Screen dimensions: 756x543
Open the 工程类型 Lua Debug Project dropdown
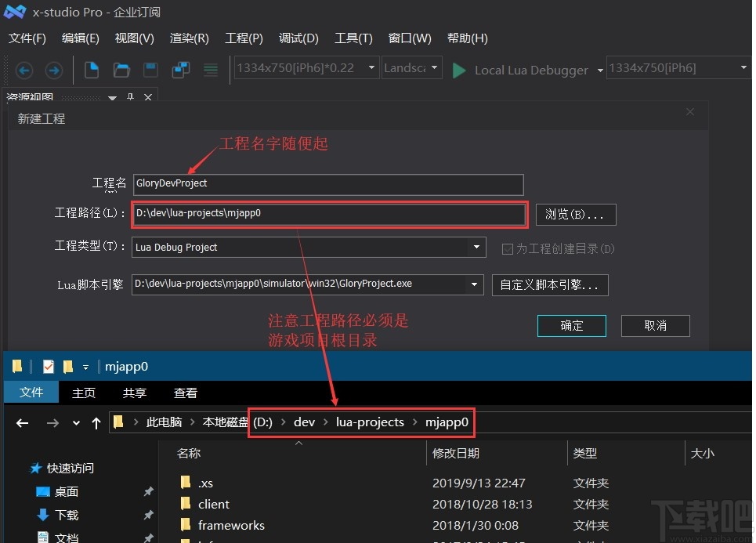coord(476,247)
